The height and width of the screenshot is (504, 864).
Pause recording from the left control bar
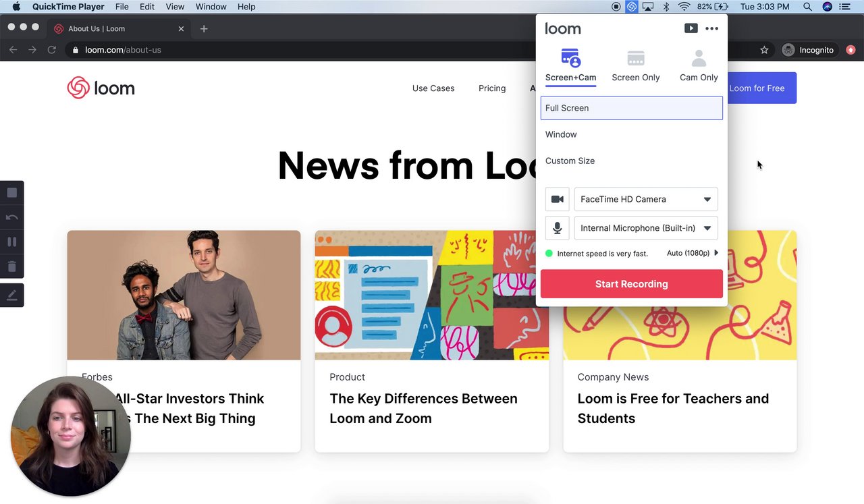11,242
